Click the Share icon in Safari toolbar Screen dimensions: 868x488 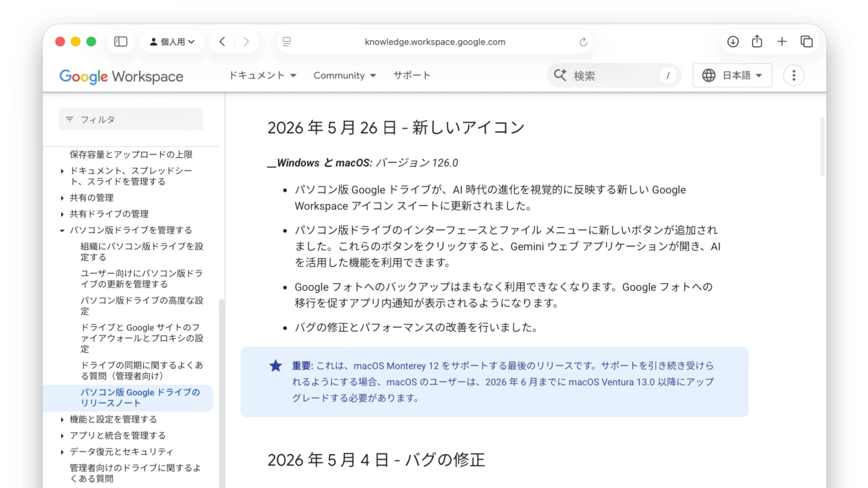click(757, 41)
